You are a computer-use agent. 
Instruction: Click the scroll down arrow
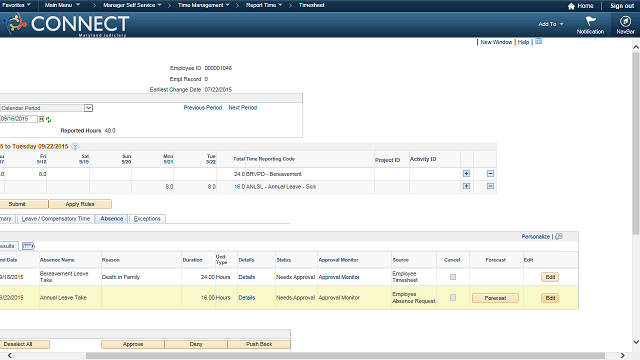[636, 342]
